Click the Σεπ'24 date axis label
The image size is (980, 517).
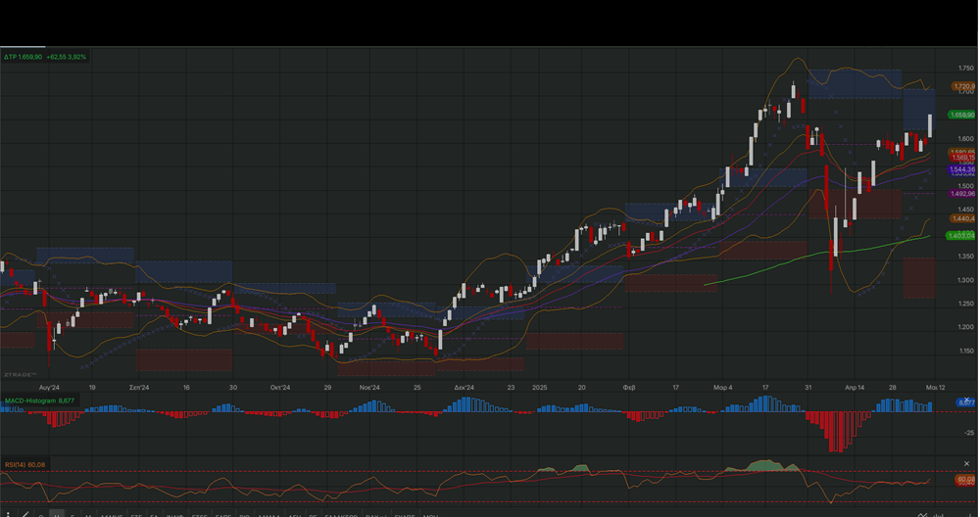point(139,387)
